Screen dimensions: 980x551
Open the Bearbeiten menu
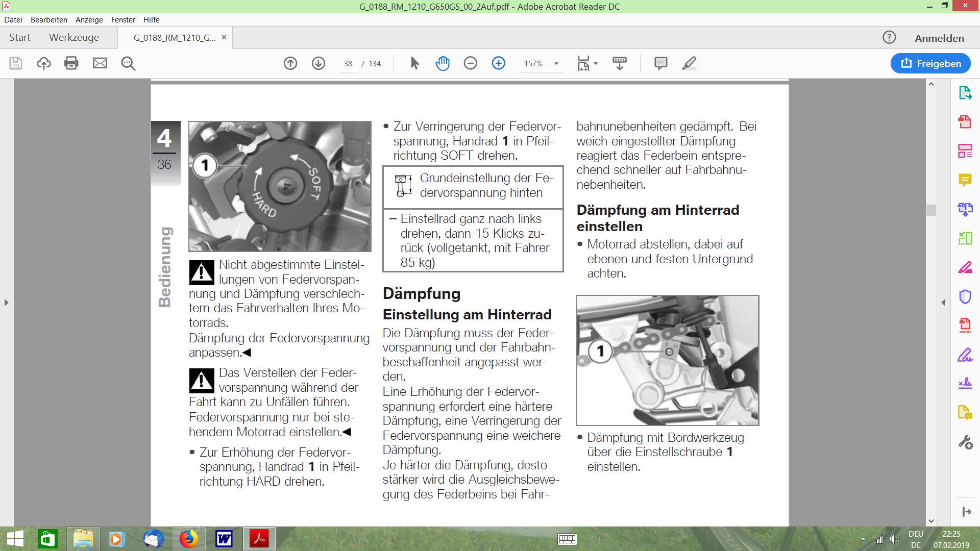[48, 19]
